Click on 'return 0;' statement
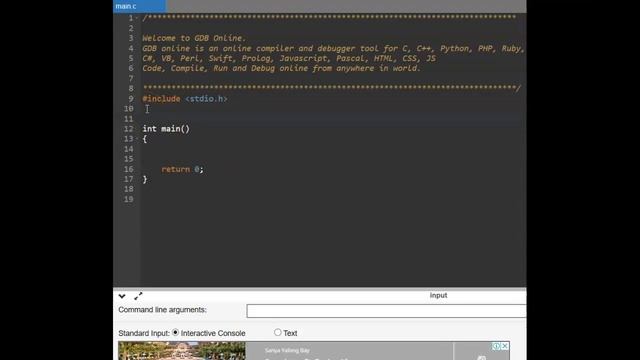This screenshot has width=640, height=360. [182, 169]
